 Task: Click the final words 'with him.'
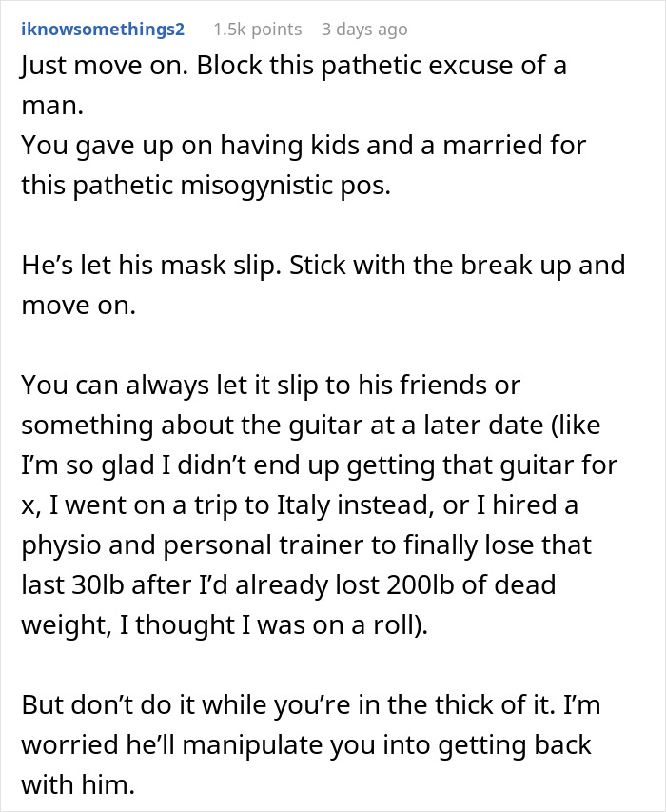78,784
